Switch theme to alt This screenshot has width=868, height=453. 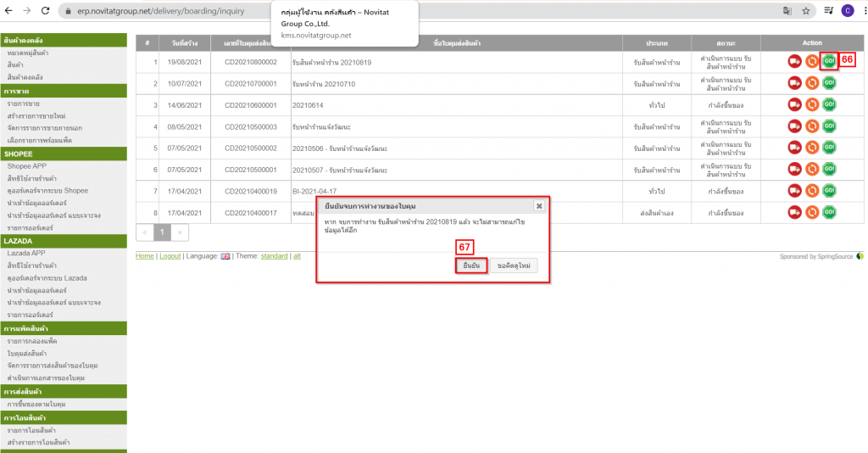click(297, 256)
